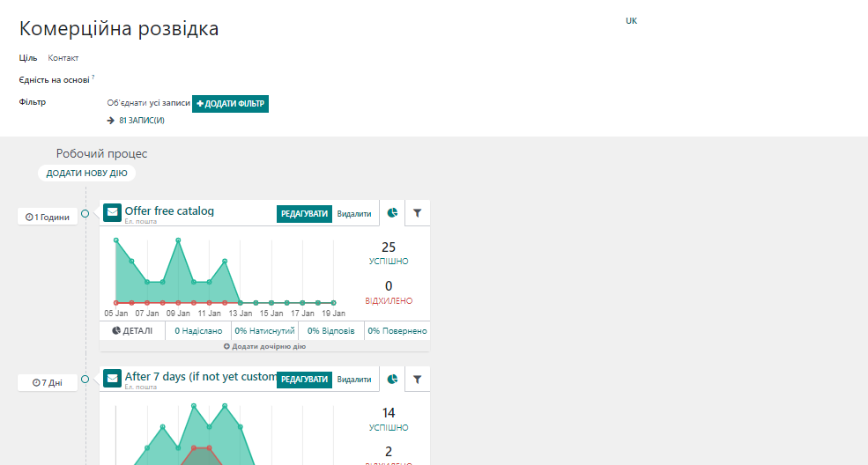Image resolution: width=868 pixels, height=465 pixels.
Task: Select the 0 Надіслано statistics tab
Action: pos(198,331)
